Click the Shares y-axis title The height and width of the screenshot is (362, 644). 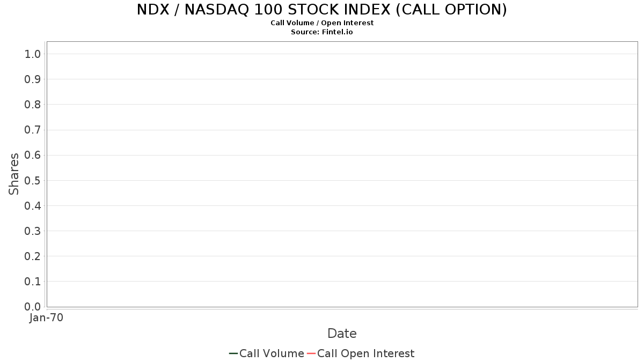click(x=14, y=174)
